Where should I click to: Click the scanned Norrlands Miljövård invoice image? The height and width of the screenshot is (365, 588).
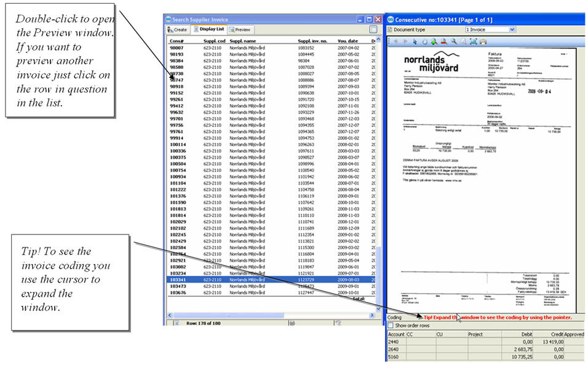[x=483, y=179]
